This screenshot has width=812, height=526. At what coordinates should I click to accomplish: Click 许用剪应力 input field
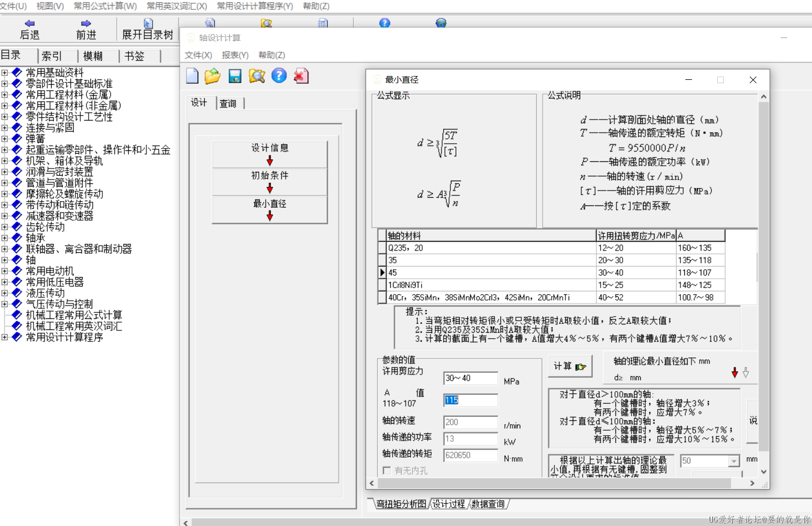(x=471, y=378)
